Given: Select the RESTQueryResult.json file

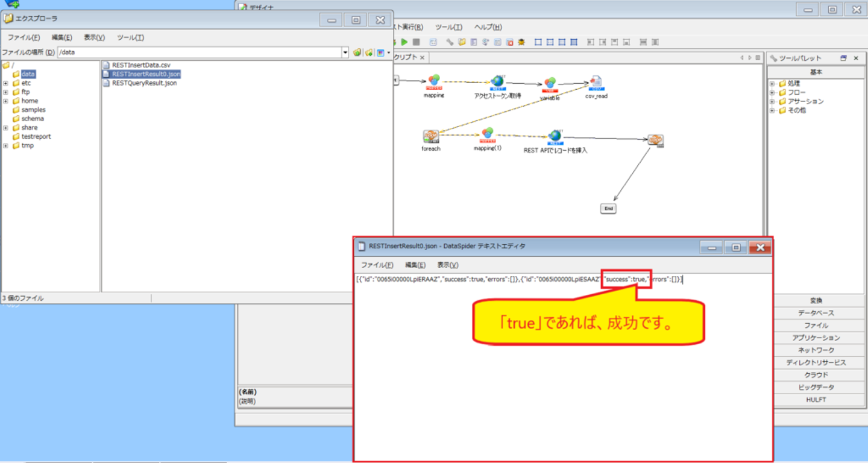Looking at the screenshot, I should point(140,83).
